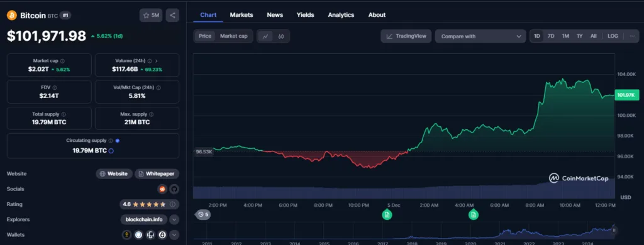Add Bitcoin to watchlist with star button
This screenshot has height=245, width=644.
[151, 15]
